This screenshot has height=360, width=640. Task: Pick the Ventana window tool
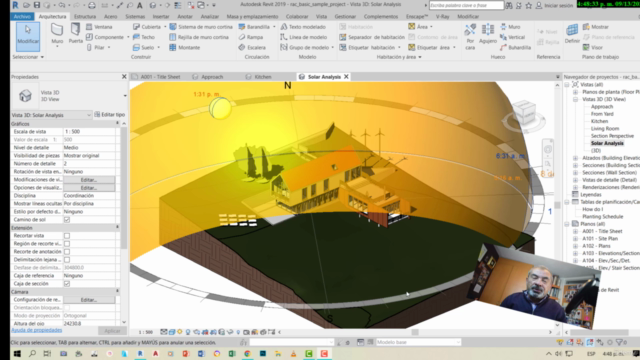[99, 27]
